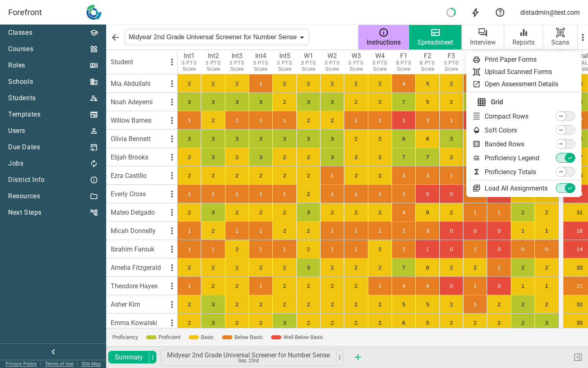Open Olivia Bennett's row options menu
Image resolution: width=588 pixels, height=368 pixels.
172,139
